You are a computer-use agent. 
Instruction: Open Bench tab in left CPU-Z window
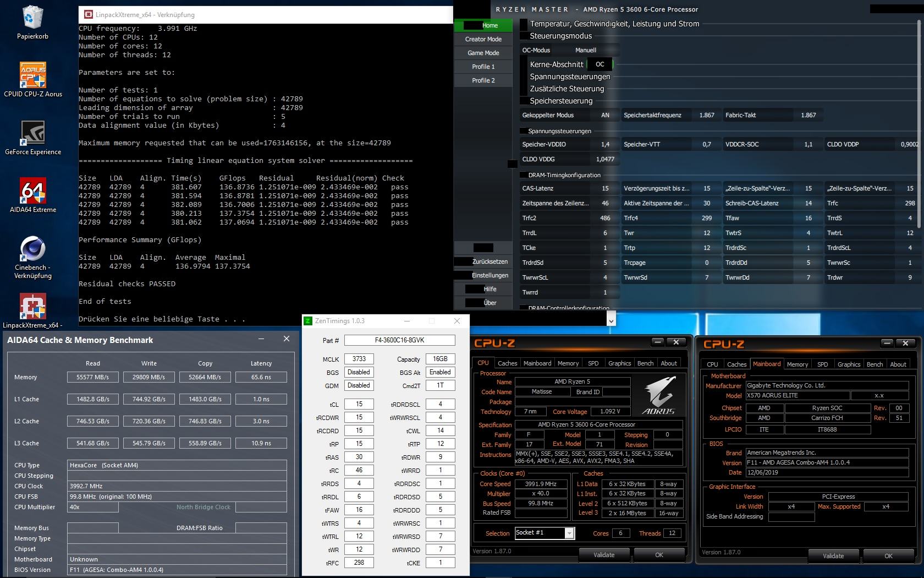point(645,363)
